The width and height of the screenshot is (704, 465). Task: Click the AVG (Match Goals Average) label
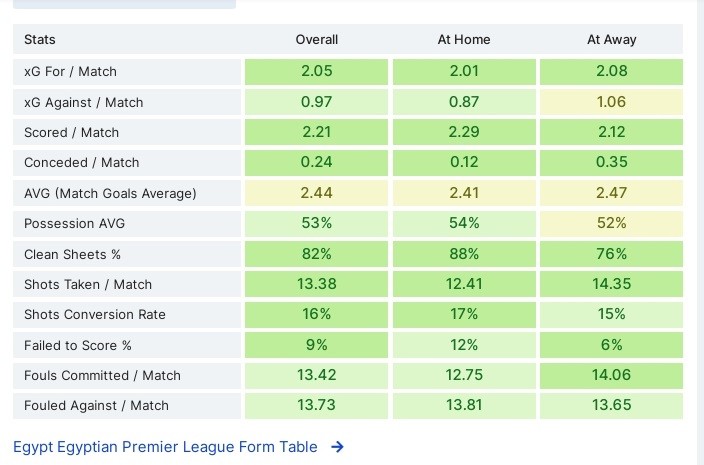tap(110, 193)
